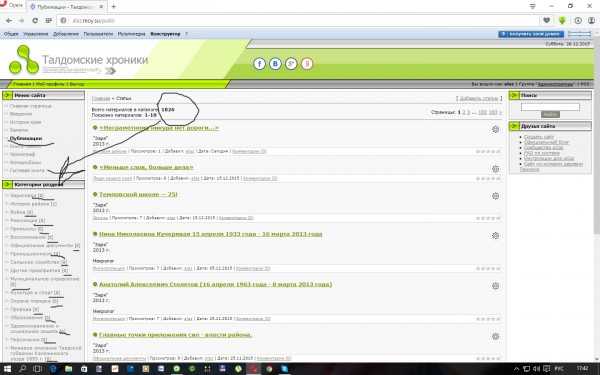This screenshot has width=600, height=375.
Task: Open the Speed Dial grid icon
Action: point(49,20)
